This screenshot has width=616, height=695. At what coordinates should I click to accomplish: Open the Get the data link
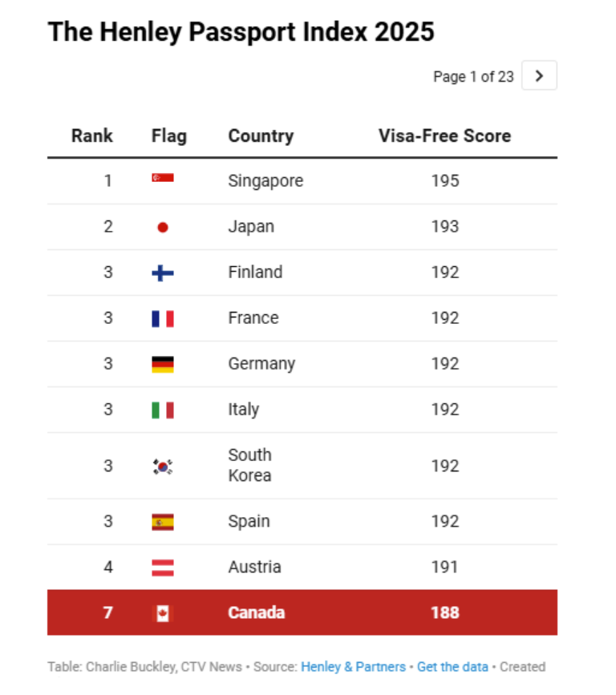click(452, 667)
